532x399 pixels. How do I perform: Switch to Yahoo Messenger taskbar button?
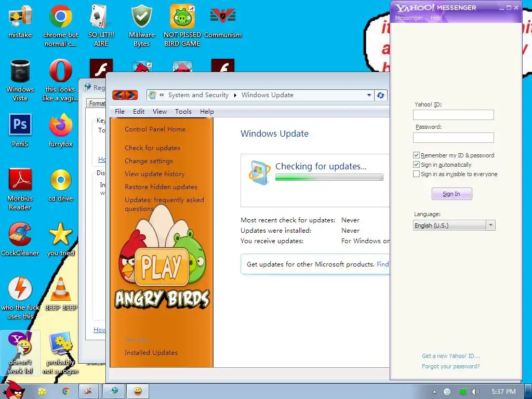click(137, 391)
